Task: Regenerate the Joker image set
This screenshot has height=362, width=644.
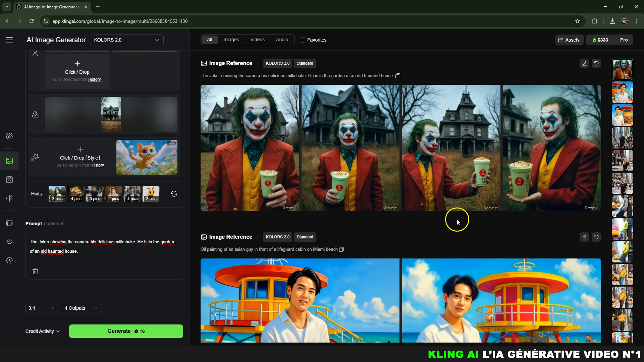Action: click(x=596, y=63)
